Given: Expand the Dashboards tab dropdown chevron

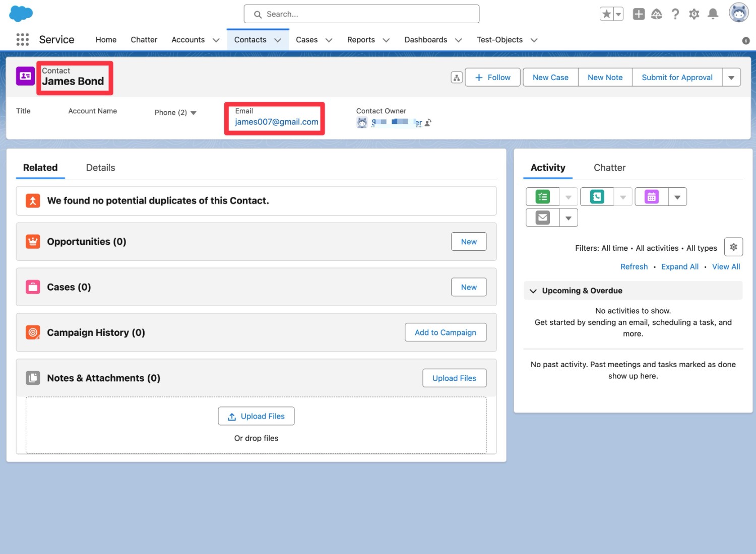Looking at the screenshot, I should pos(459,40).
